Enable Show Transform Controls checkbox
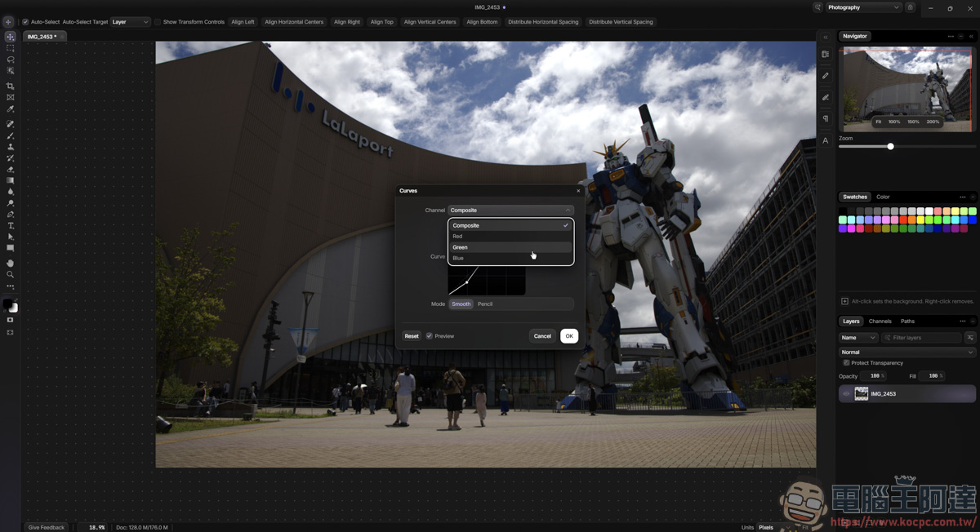Viewport: 980px width, 532px height. tap(158, 22)
